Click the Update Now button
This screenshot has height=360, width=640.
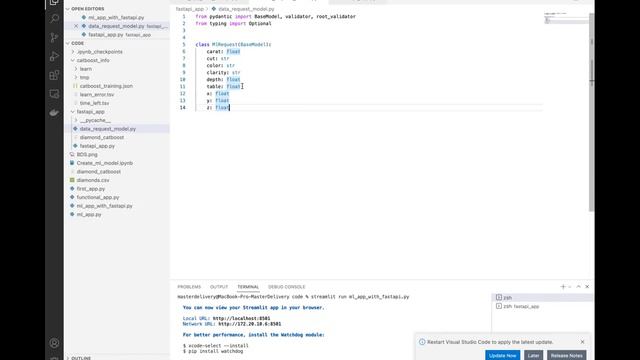click(502, 355)
